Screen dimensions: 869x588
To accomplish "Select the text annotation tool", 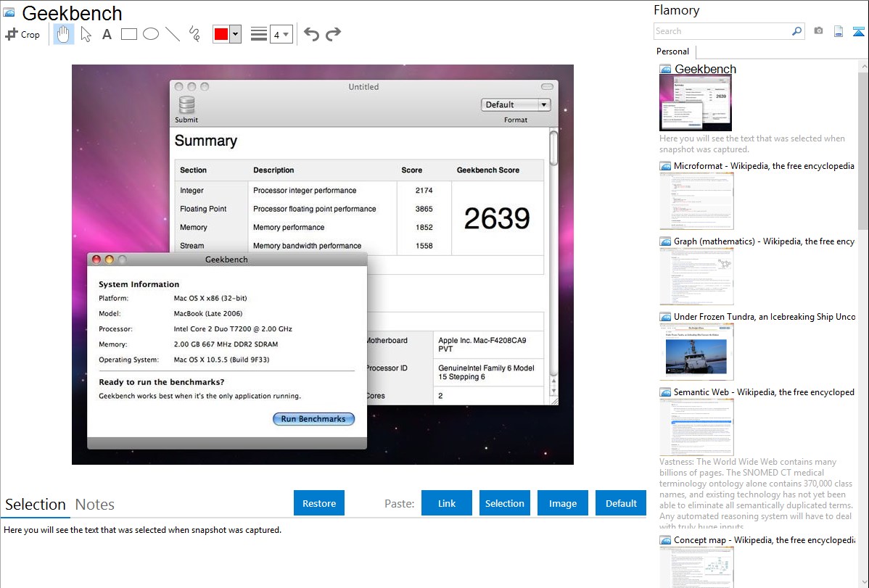I will coord(107,34).
